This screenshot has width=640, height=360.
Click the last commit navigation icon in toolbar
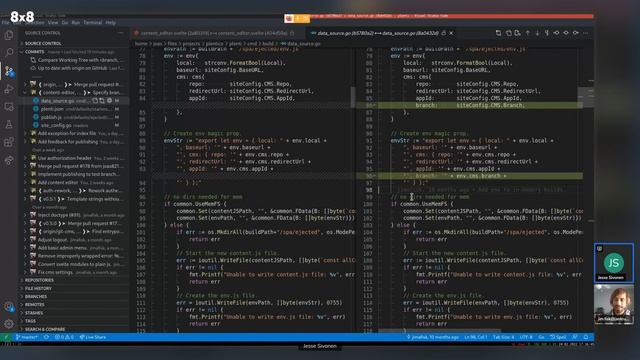[576, 33]
